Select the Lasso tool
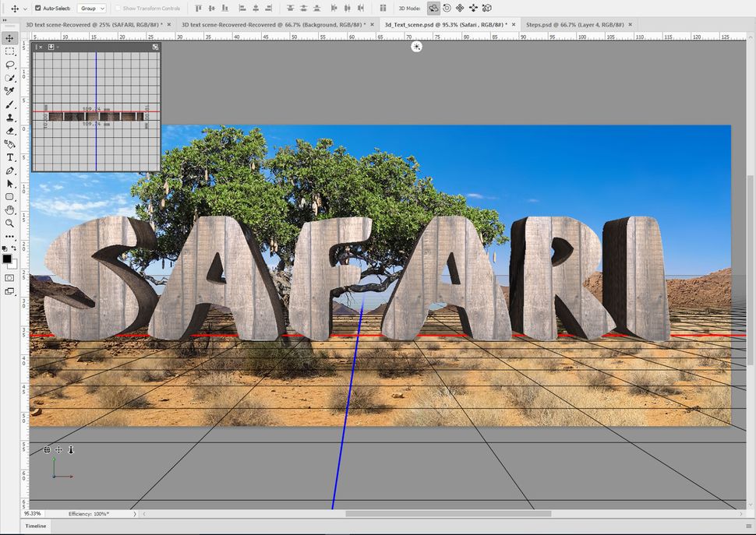This screenshot has width=756, height=535. [10, 64]
